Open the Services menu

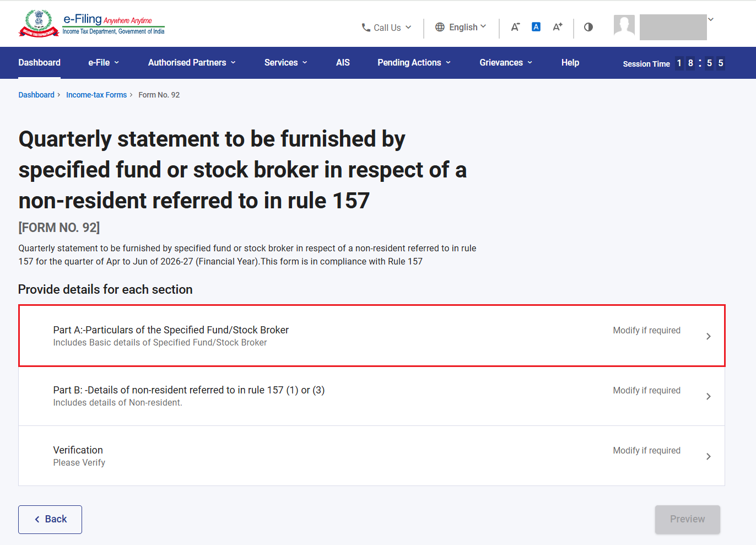tap(286, 63)
